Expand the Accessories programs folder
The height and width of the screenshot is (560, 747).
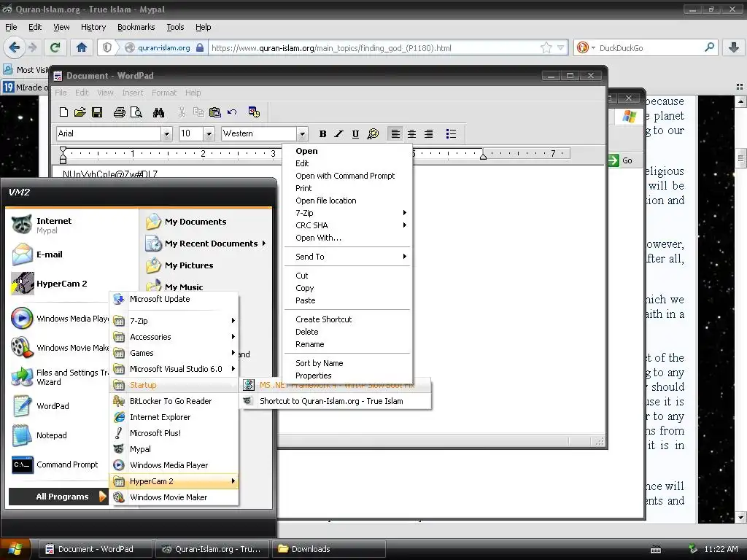(174, 337)
